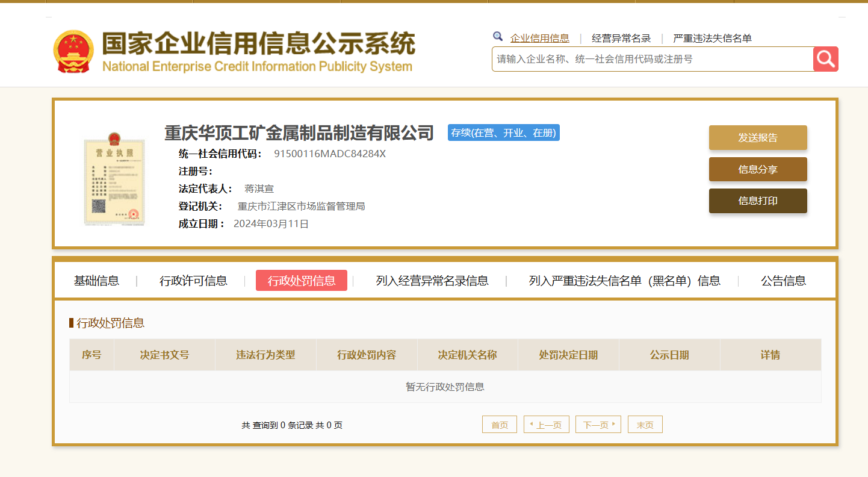Click the small magnifier icon beside 企业信用信息
Screen dimensions: 868x477
point(498,37)
